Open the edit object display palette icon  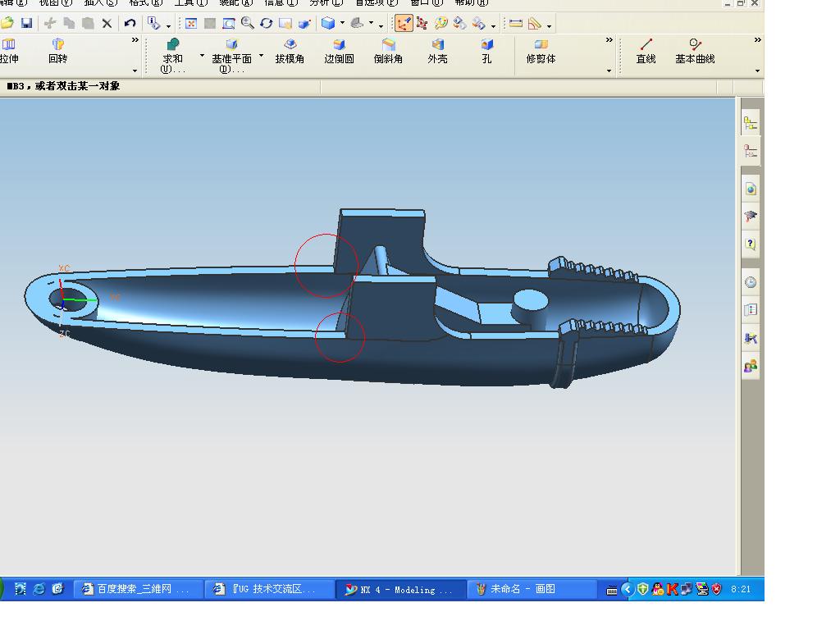point(441,23)
